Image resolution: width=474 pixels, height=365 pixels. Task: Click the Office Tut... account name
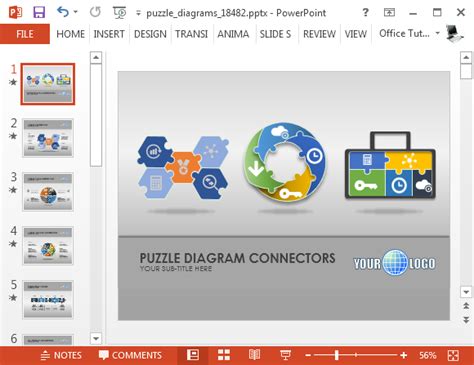coord(404,33)
